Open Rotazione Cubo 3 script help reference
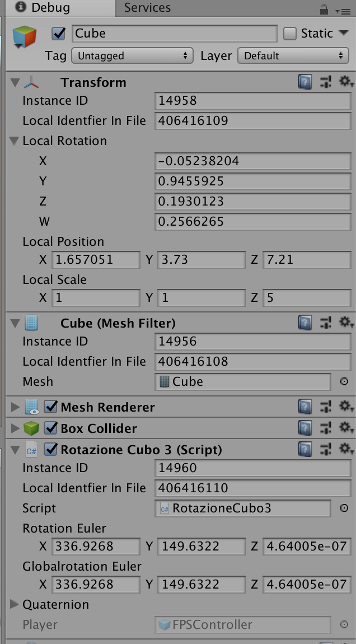This screenshot has width=356, height=644. coord(305,450)
